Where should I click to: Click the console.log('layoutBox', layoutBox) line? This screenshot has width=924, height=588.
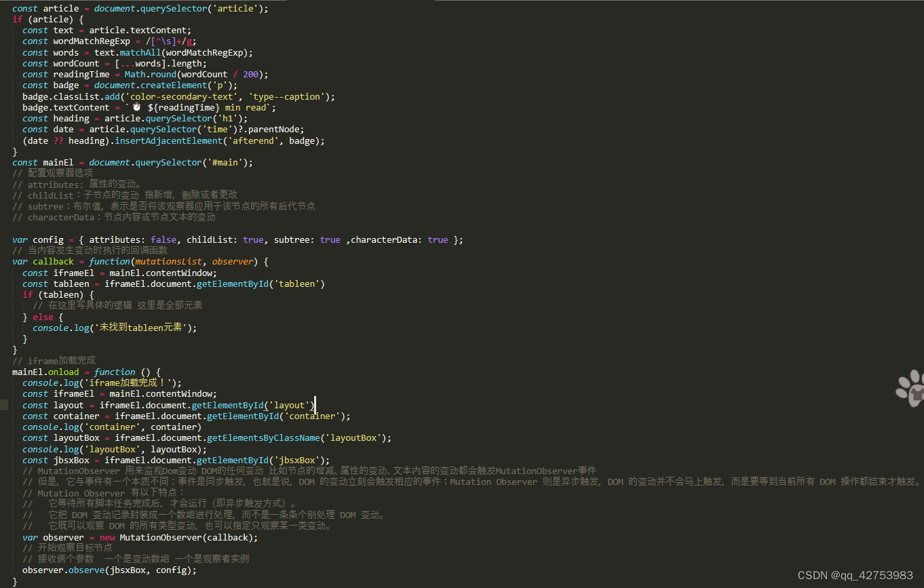pyautogui.click(x=115, y=449)
